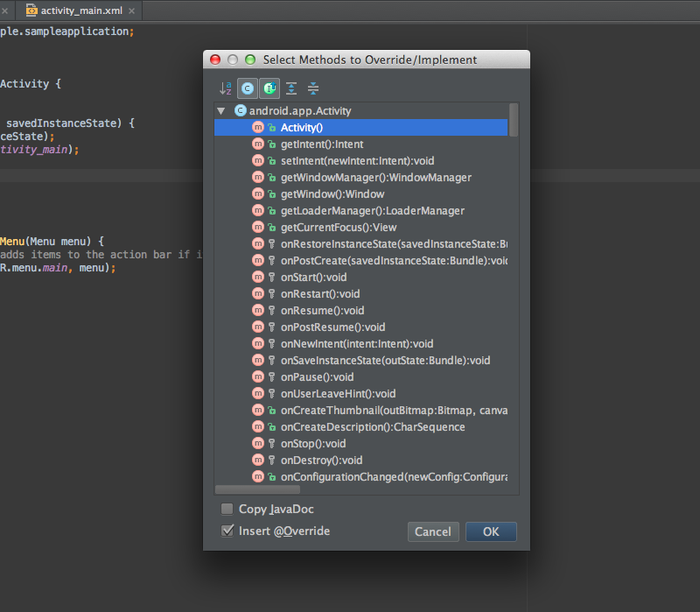Click the method icon next to getIntent()
Screen dimensions: 700x612
258,144
